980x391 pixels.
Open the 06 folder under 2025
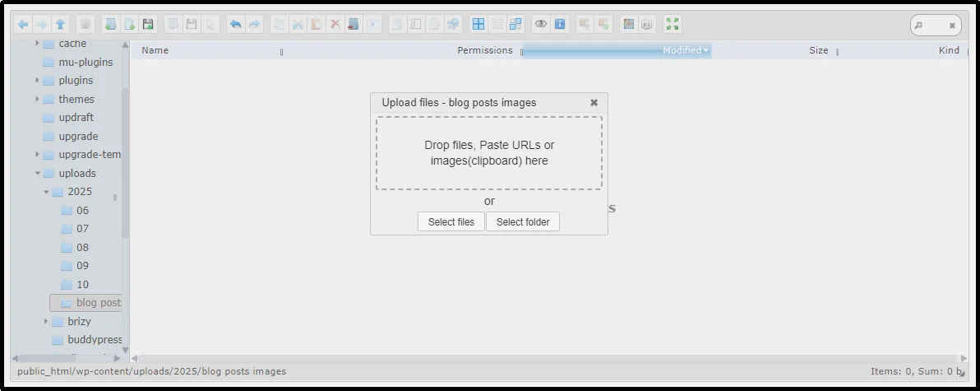coord(75,210)
